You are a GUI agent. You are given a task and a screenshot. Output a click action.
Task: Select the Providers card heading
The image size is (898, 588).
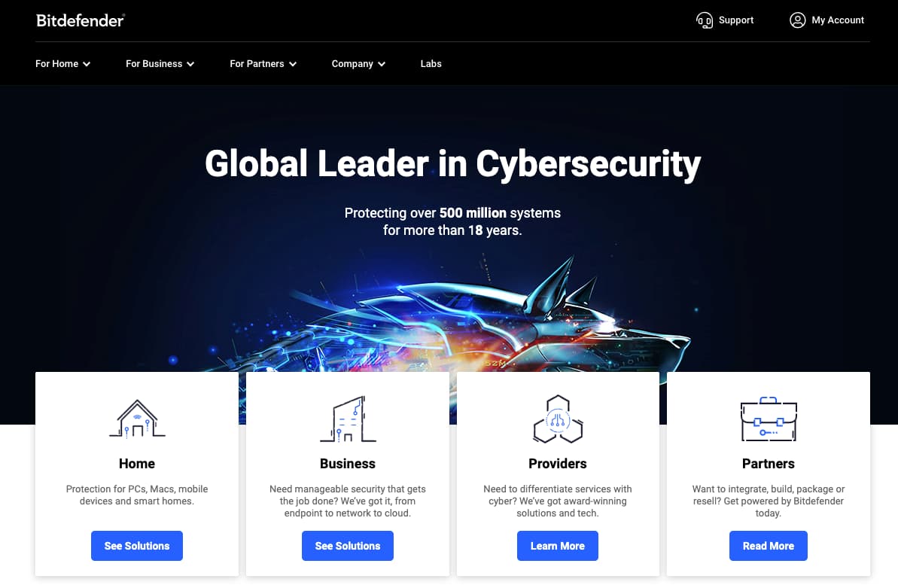[x=558, y=464]
